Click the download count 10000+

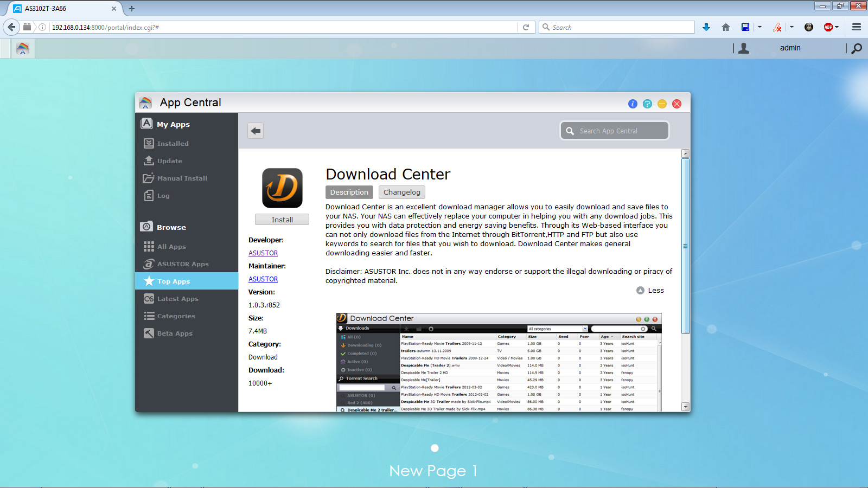point(260,383)
